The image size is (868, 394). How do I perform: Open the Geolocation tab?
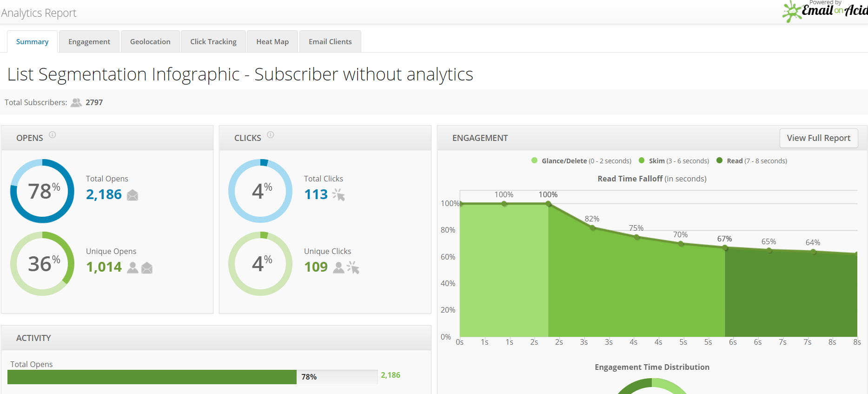150,42
